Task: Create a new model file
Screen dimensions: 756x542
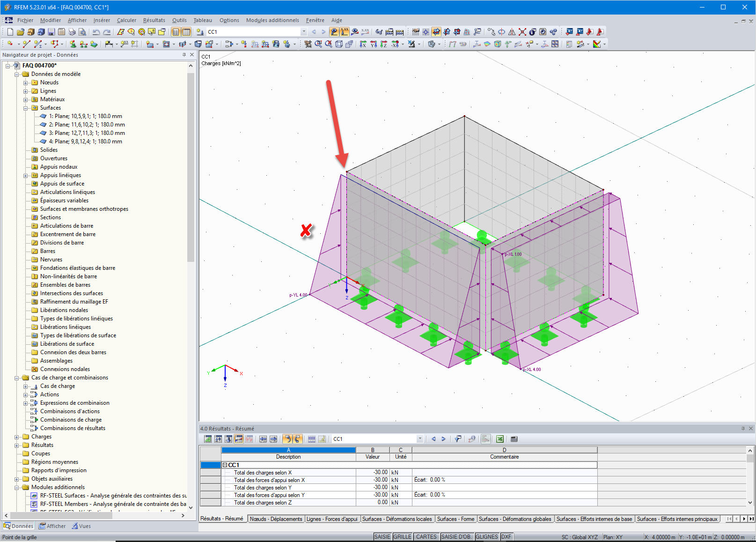Action: tap(10, 32)
